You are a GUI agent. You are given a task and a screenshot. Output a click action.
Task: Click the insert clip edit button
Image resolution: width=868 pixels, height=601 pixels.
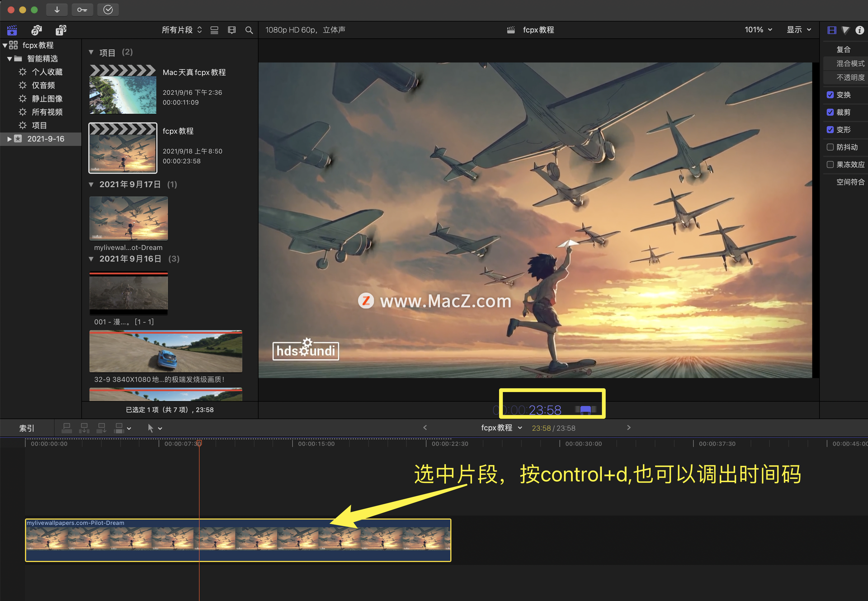coord(84,428)
